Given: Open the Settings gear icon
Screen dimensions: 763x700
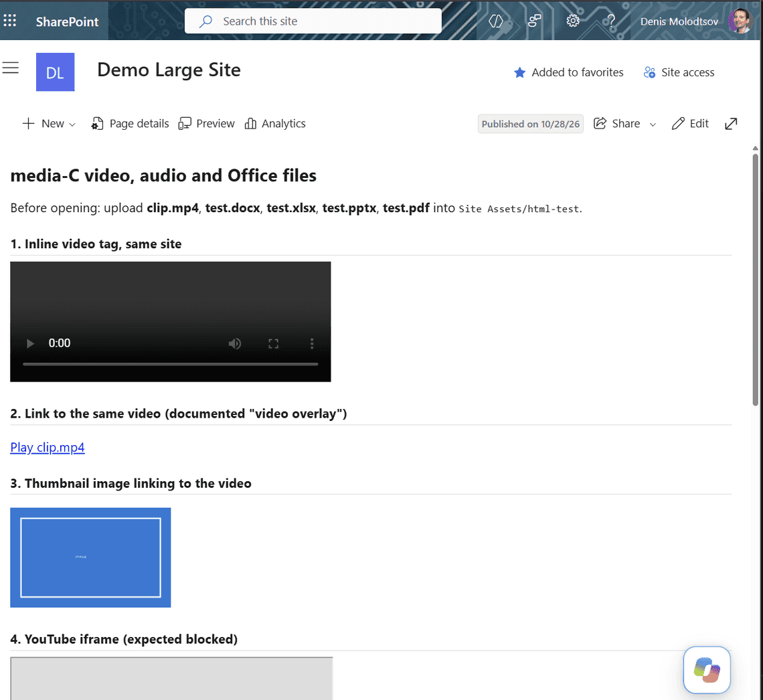Looking at the screenshot, I should (573, 21).
